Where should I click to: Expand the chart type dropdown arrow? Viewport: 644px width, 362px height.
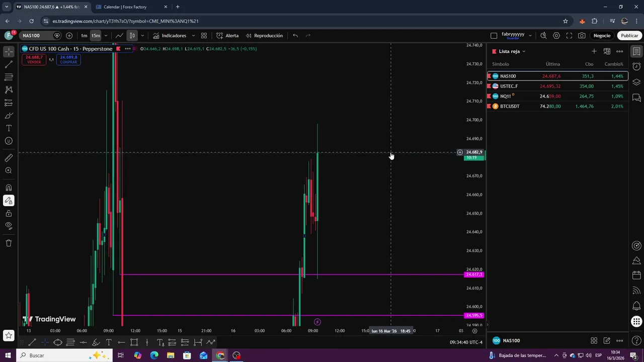142,36
